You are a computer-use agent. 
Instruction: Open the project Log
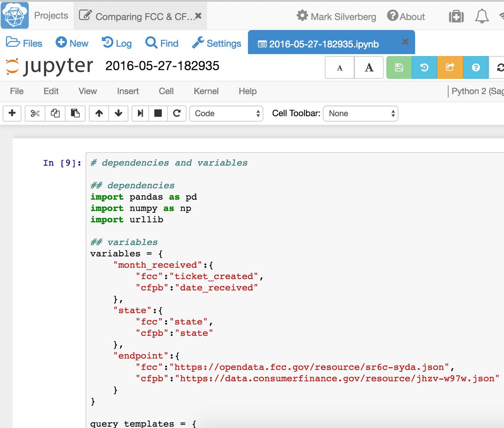click(117, 43)
